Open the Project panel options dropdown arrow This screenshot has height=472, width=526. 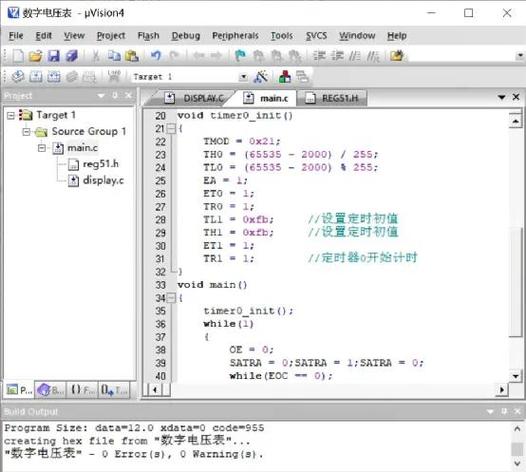coord(101,96)
